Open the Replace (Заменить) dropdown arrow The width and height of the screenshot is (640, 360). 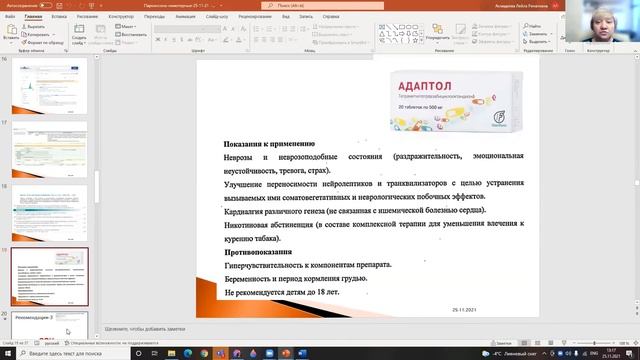(x=551, y=34)
